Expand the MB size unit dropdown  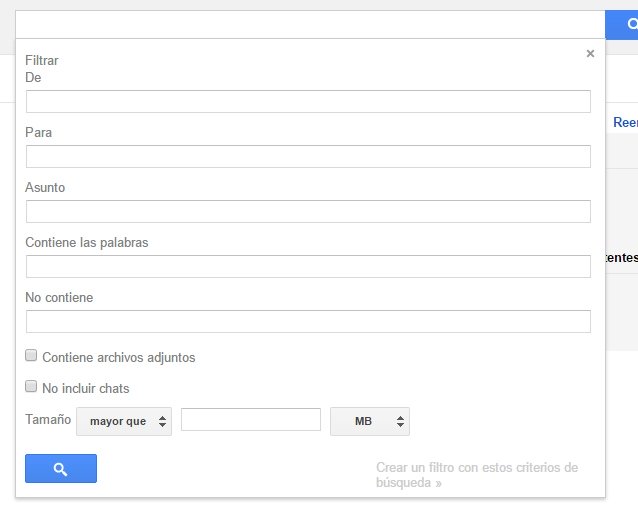[370, 421]
